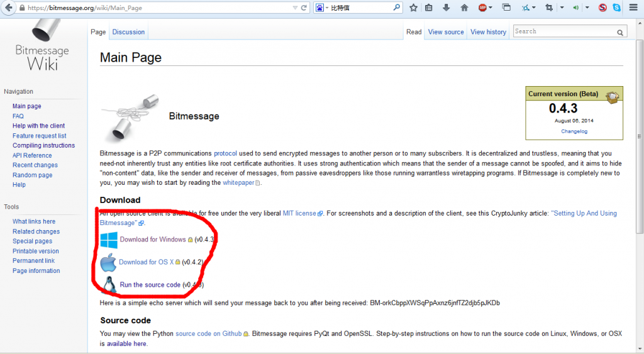Click the Bitmessage tin-can phone image

coord(131,118)
